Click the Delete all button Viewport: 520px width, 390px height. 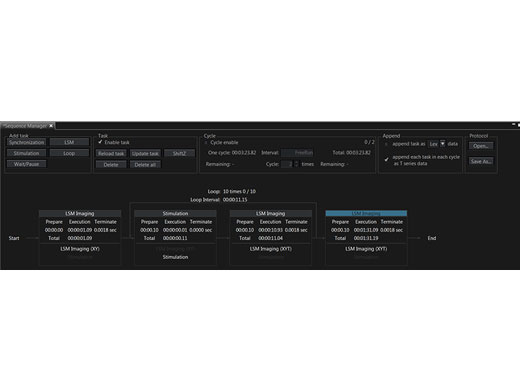[x=145, y=165]
